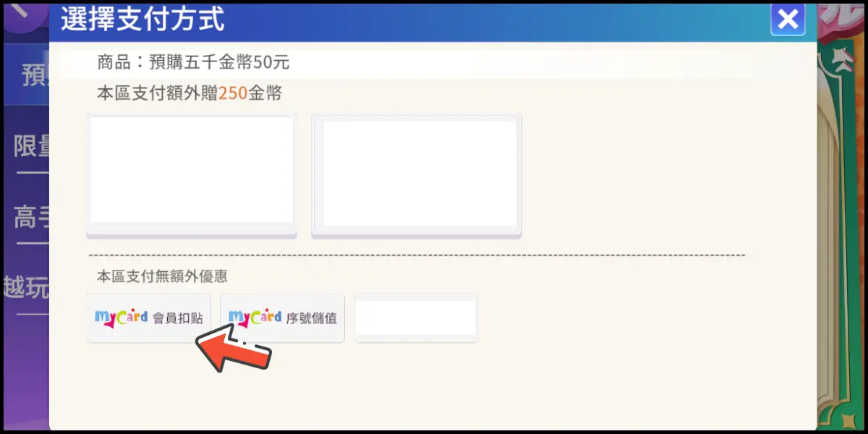This screenshot has height=434, width=868.
Task: Select the blank payment option beside 序號儲值
Action: [416, 318]
